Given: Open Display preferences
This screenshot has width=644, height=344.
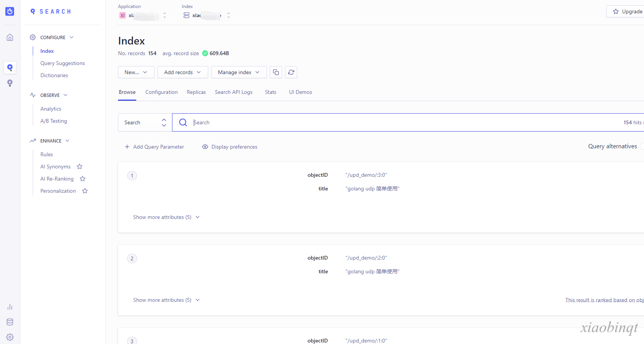Looking at the screenshot, I should pyautogui.click(x=230, y=147).
